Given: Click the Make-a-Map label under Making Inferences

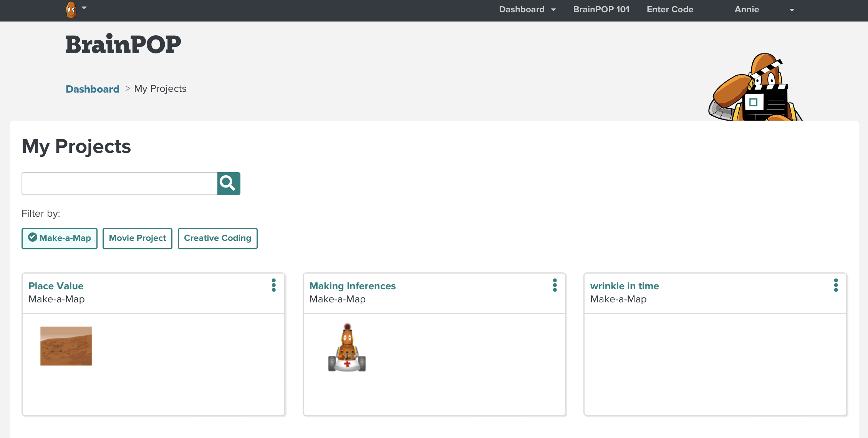Looking at the screenshot, I should (x=338, y=299).
